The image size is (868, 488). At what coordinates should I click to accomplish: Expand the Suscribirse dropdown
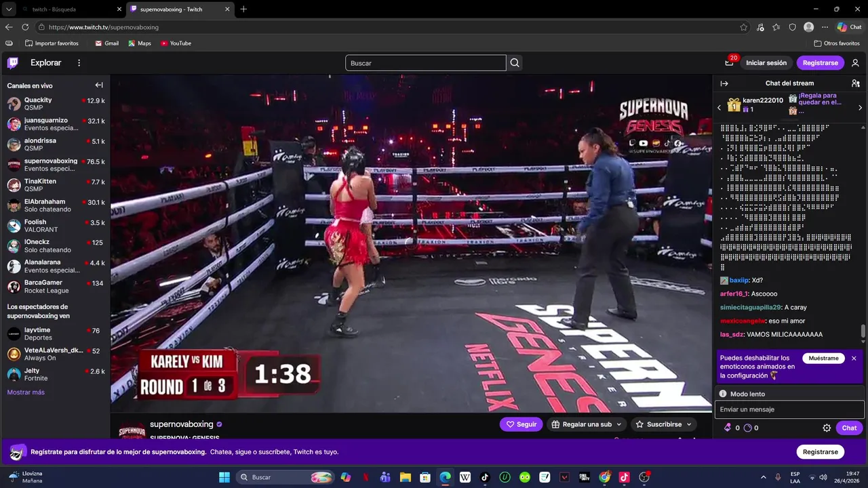pyautogui.click(x=664, y=424)
